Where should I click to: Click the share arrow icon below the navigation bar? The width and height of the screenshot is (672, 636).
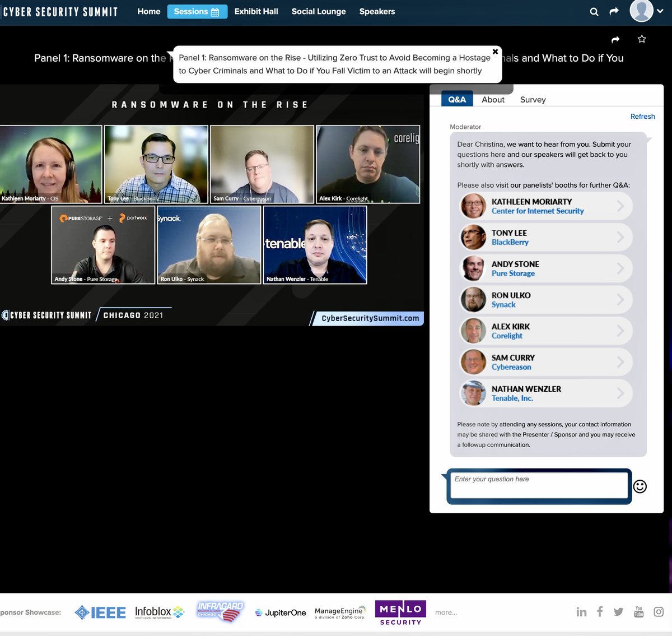click(615, 39)
